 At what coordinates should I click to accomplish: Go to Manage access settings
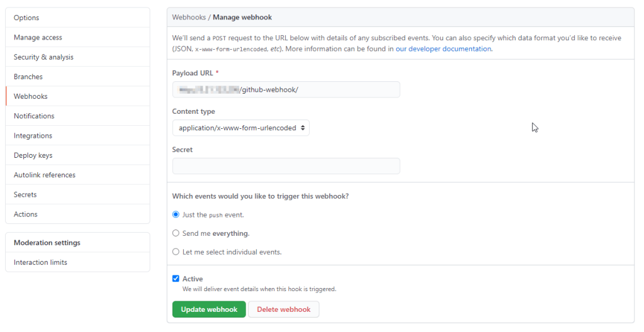(38, 38)
